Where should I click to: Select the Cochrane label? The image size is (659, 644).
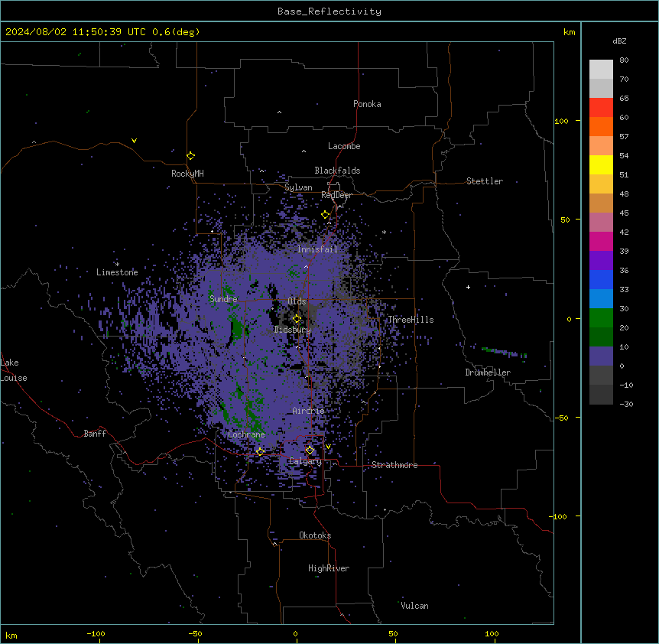pyautogui.click(x=246, y=434)
